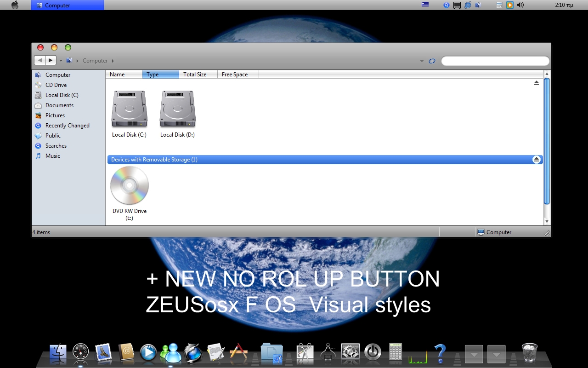The width and height of the screenshot is (588, 368).
Task: Launch the blue globe browser icon in dock
Action: pyautogui.click(x=192, y=353)
